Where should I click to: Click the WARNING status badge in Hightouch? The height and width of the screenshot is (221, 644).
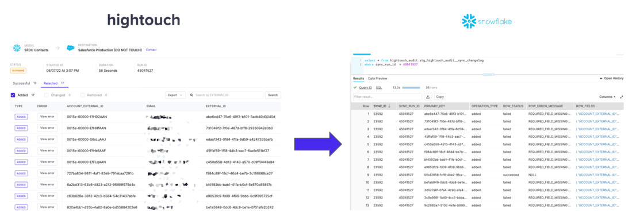18,71
